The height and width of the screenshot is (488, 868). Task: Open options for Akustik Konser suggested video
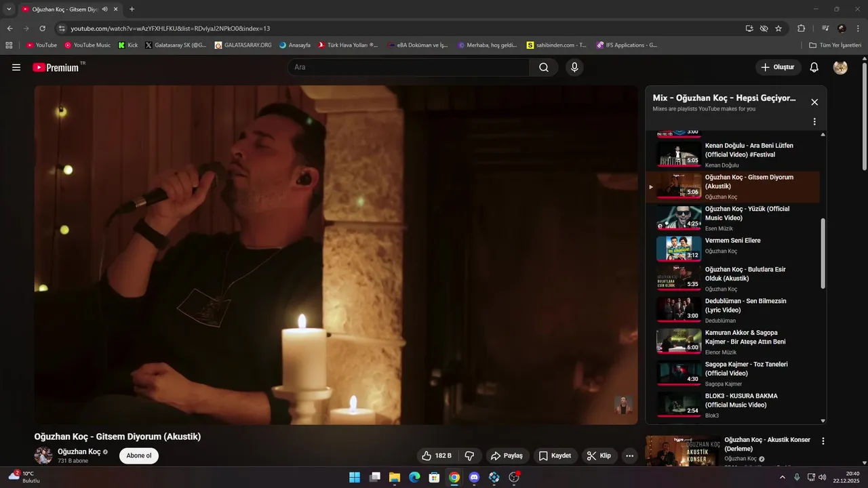(823, 441)
